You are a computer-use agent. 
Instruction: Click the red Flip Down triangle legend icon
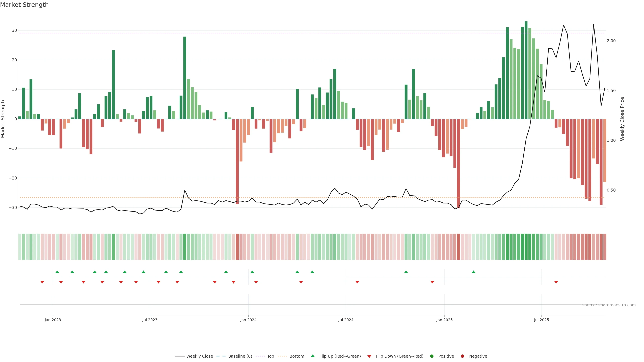click(x=369, y=356)
